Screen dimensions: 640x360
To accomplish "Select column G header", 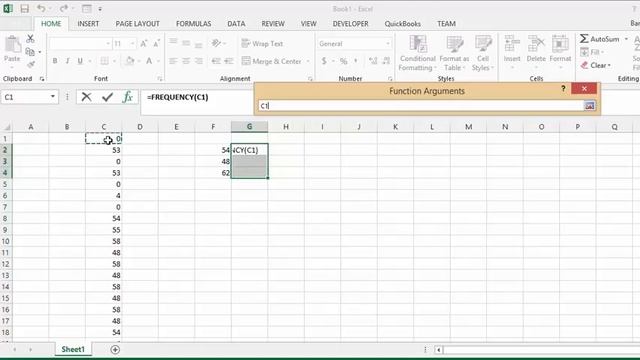I will [x=249, y=127].
